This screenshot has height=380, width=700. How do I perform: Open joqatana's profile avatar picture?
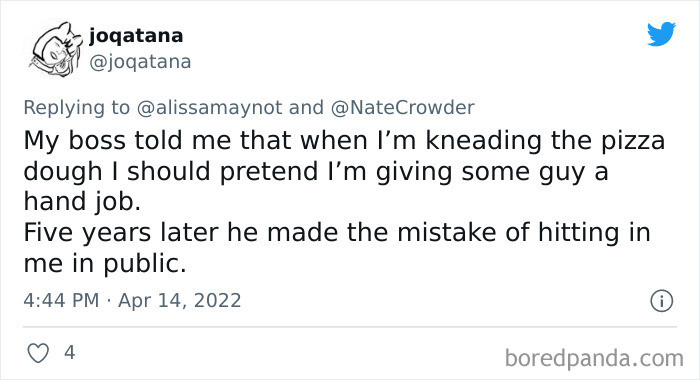click(x=55, y=50)
